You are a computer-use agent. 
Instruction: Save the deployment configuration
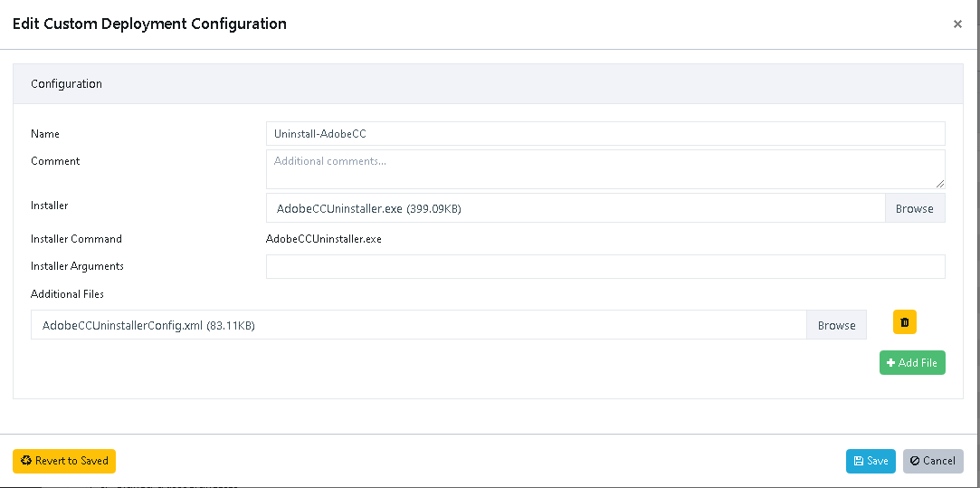coord(871,461)
